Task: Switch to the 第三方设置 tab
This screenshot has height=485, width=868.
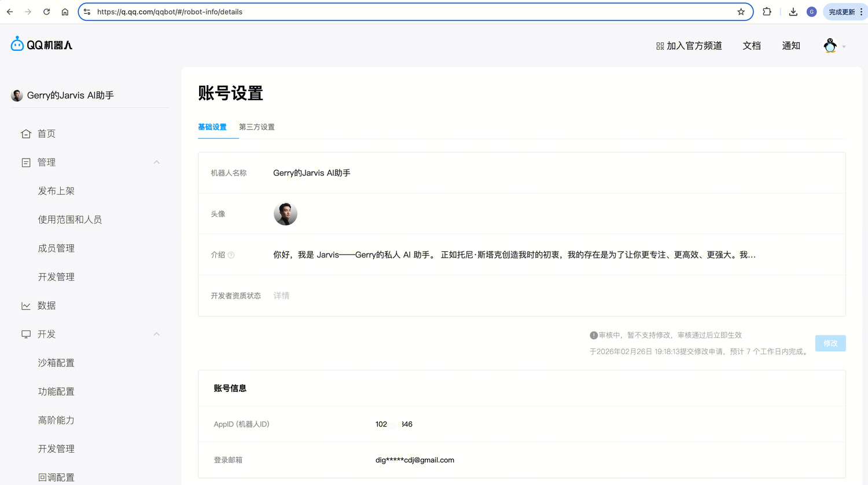Action: point(257,127)
